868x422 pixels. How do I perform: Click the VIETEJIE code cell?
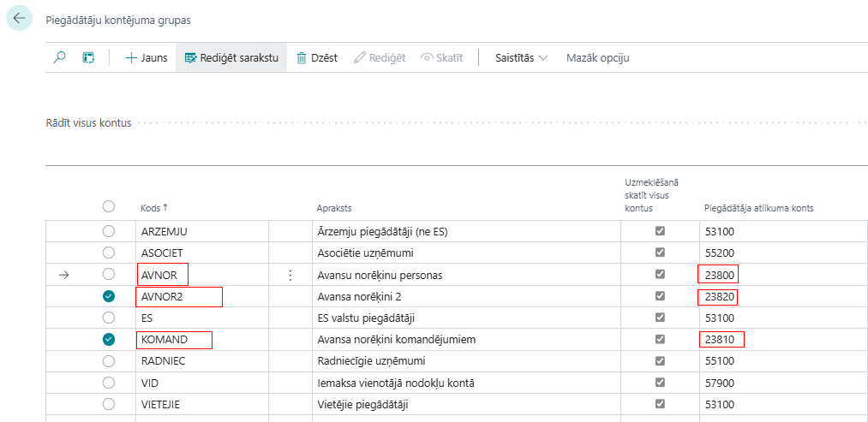click(x=202, y=404)
